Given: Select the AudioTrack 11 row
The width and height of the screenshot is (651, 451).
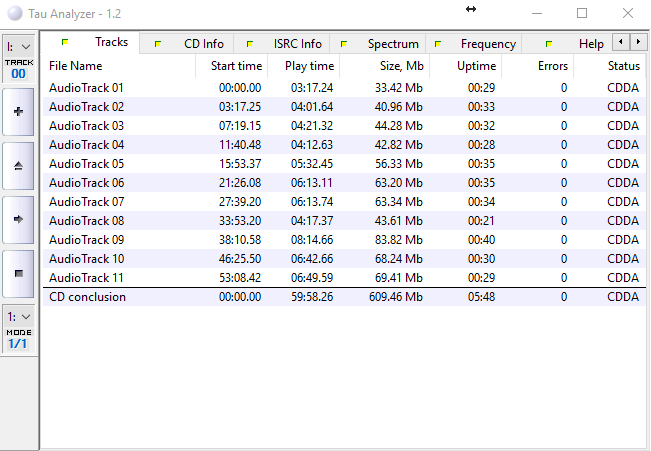Looking at the screenshot, I should click(344, 278).
